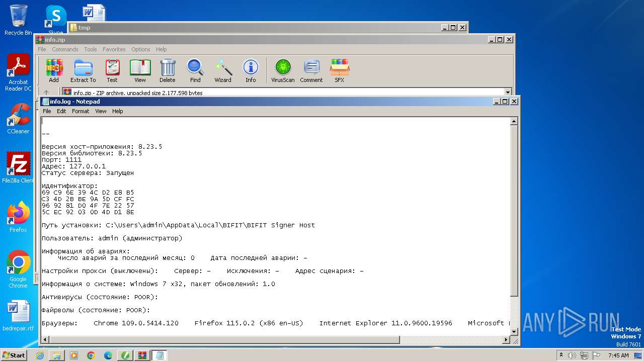
Task: Click 'Версия хост-приложения: 8.23.5' line
Action: click(102, 147)
